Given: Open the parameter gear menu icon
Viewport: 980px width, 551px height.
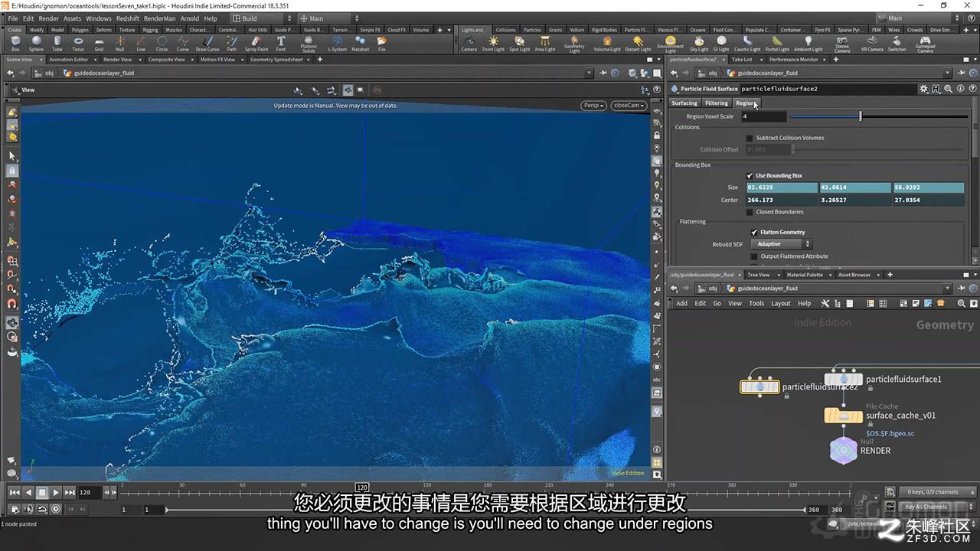Looking at the screenshot, I should 924,89.
